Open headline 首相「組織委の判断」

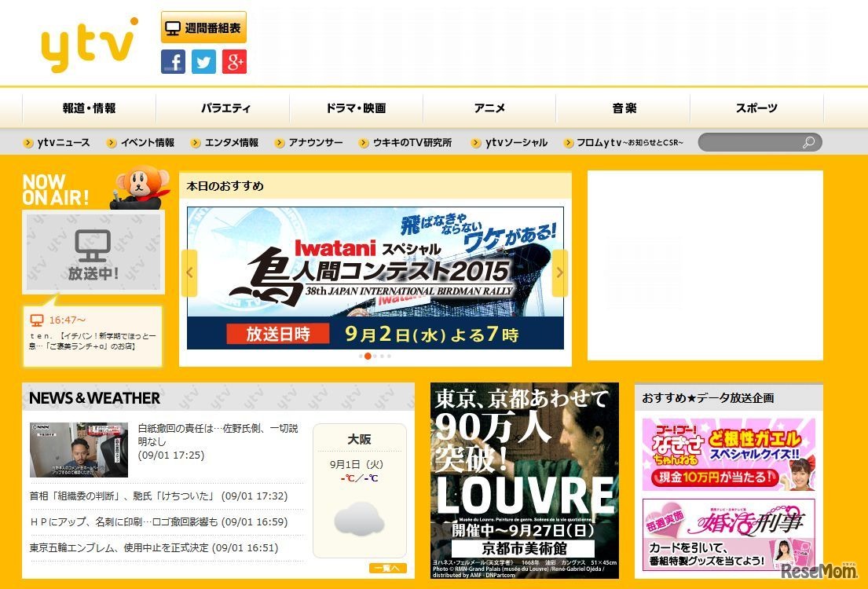click(159, 496)
